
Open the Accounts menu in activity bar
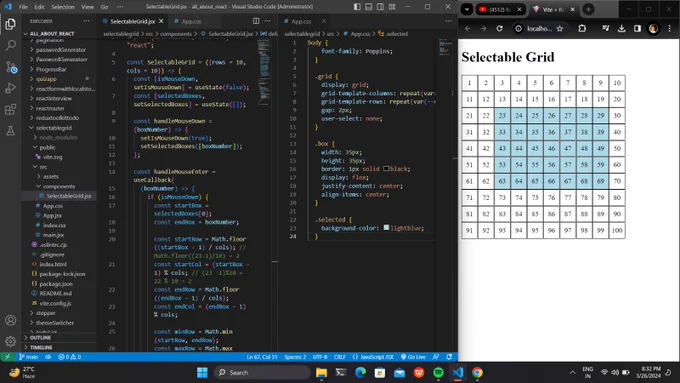(x=10, y=321)
